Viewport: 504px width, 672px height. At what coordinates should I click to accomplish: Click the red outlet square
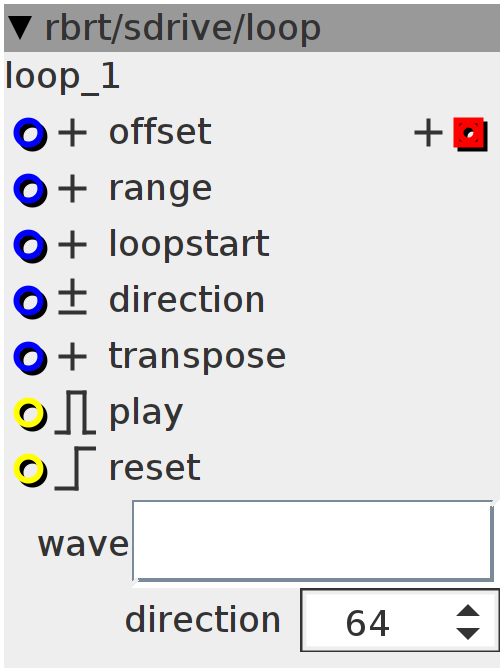pyautogui.click(x=471, y=134)
